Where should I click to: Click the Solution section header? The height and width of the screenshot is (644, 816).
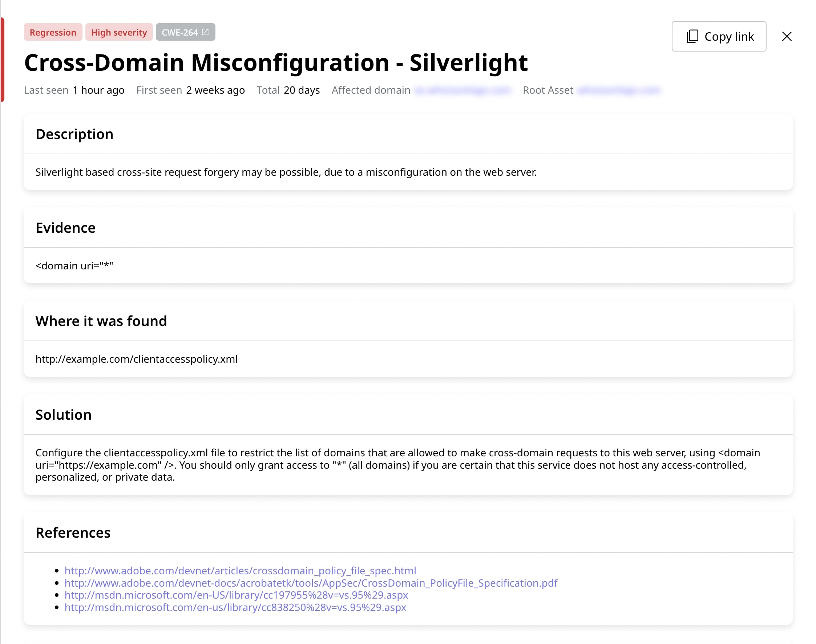pyautogui.click(x=63, y=415)
